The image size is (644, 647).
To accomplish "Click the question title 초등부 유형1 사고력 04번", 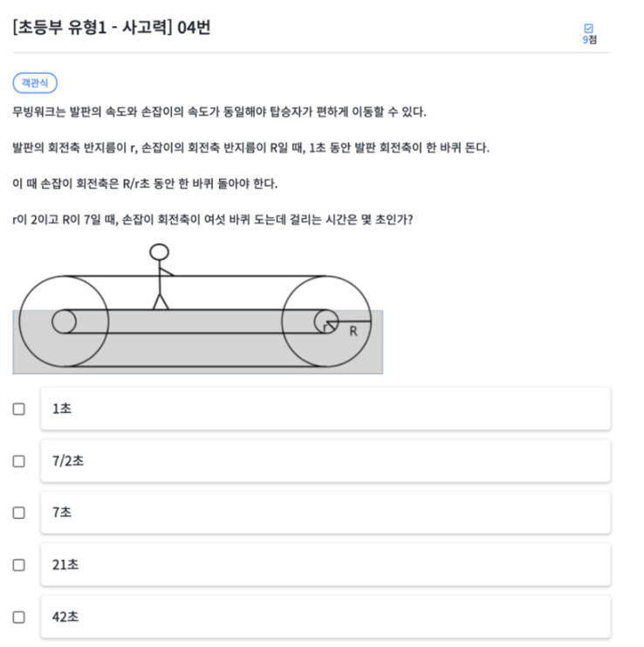I will coord(112,28).
